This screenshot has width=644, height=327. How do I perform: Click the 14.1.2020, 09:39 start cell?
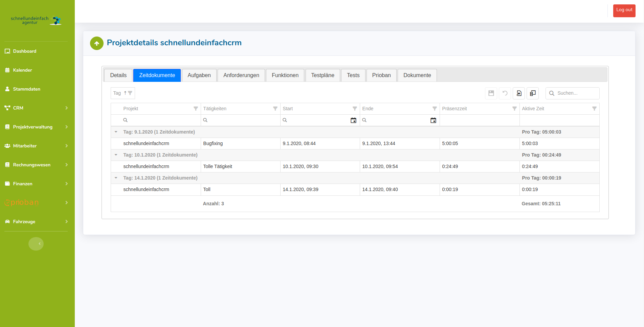[320, 189]
